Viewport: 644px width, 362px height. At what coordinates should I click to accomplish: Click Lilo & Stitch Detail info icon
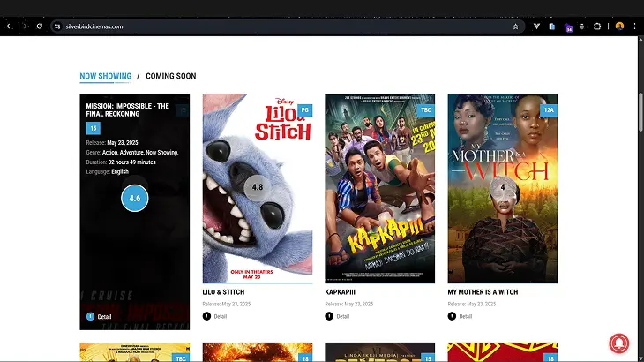206,316
